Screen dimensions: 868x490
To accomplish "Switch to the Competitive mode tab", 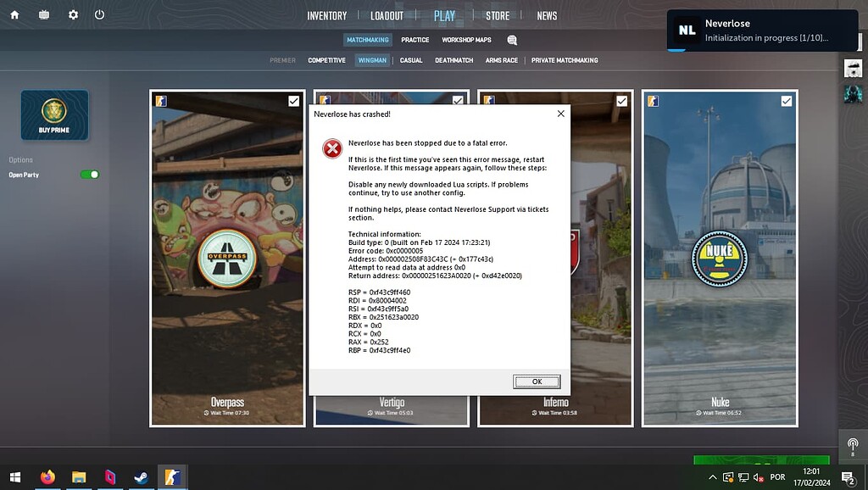I will pos(327,60).
